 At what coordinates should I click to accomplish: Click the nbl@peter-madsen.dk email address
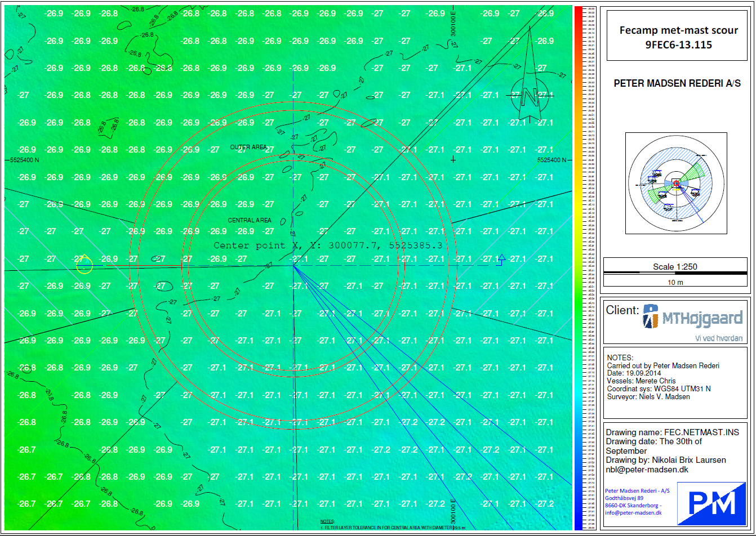[647, 470]
